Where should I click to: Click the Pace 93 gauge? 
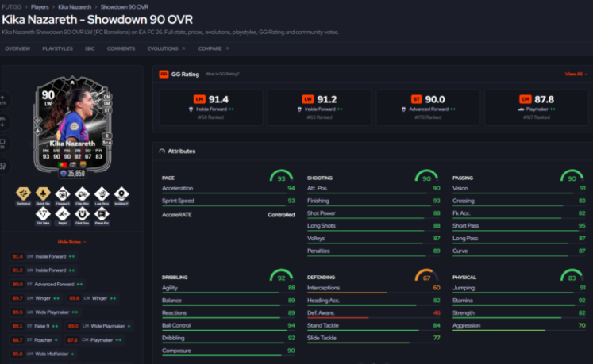(x=281, y=176)
